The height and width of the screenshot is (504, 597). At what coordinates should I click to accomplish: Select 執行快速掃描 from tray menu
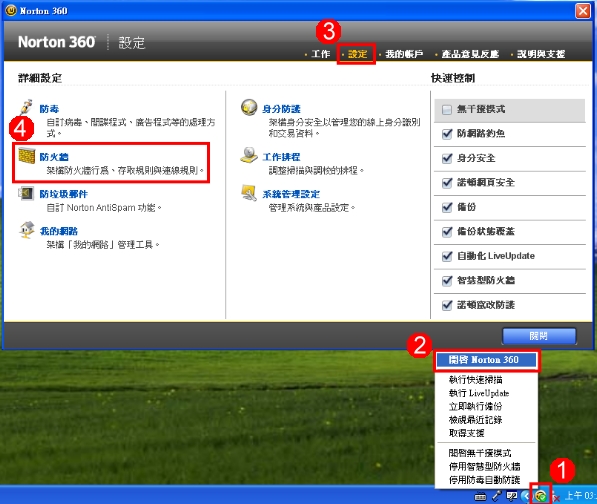pos(476,380)
